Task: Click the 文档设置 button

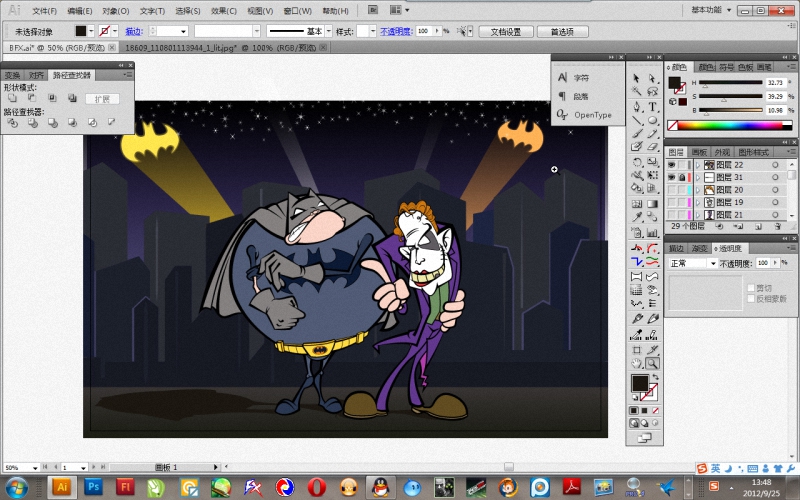Action: pyautogui.click(x=506, y=32)
